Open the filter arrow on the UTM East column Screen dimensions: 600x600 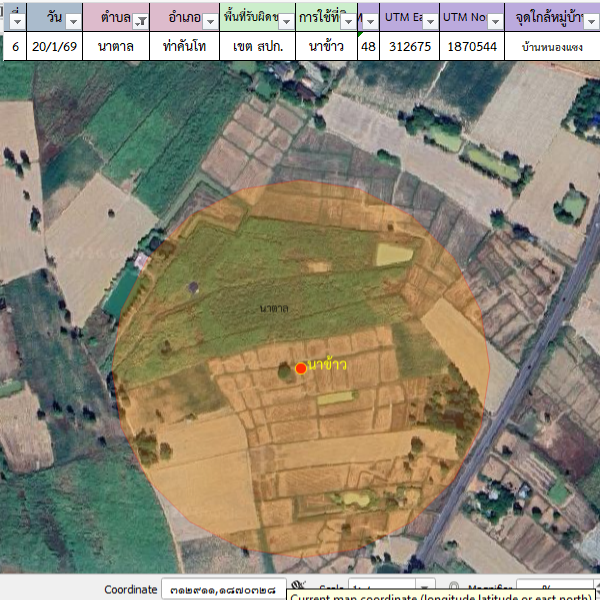coord(429,20)
